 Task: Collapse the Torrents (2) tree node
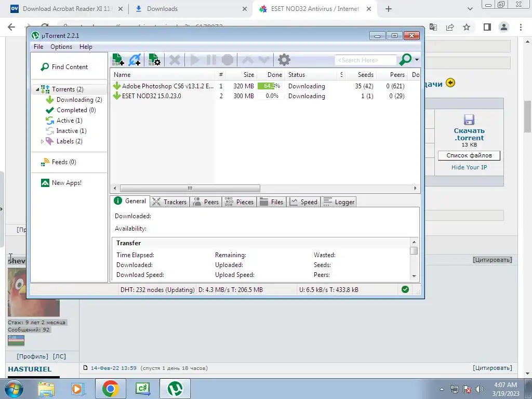[x=37, y=89]
